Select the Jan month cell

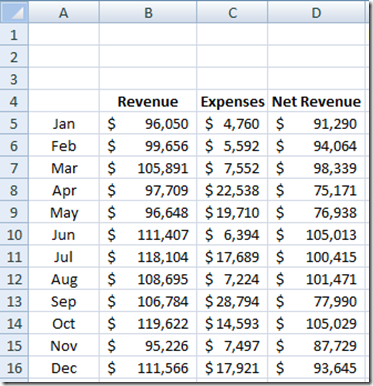[x=64, y=124]
